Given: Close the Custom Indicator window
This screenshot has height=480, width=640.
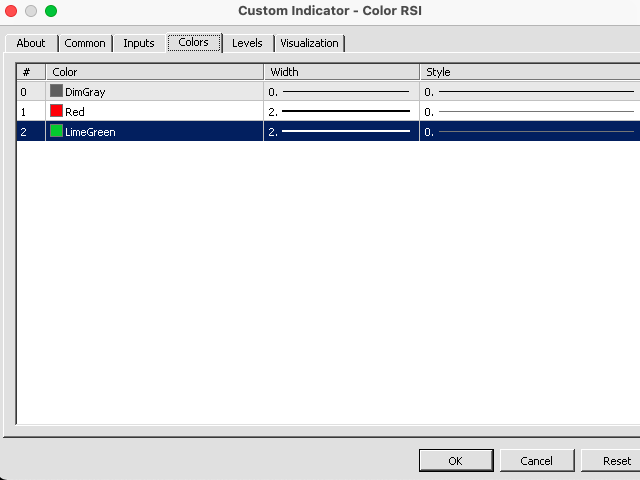Looking at the screenshot, I should pyautogui.click(x=11, y=11).
